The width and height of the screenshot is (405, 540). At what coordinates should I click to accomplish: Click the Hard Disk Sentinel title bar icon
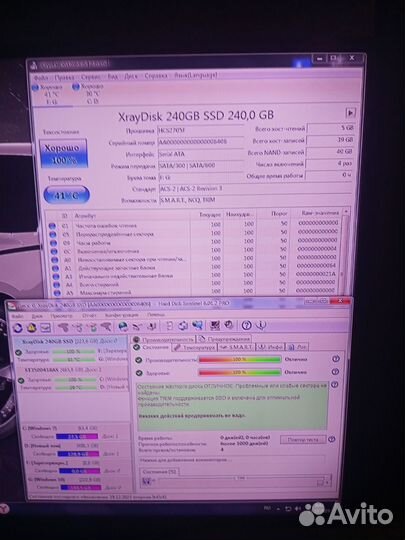click(12, 306)
